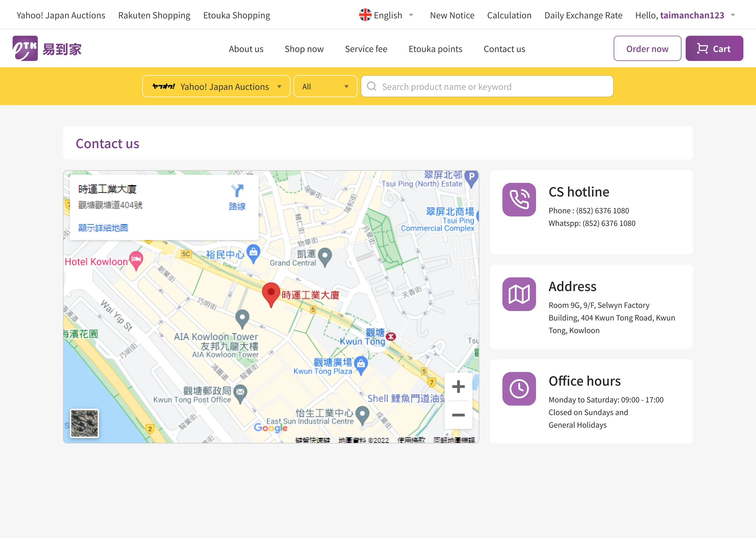Viewport: 756px width, 538px height.
Task: Click the Cart button
Action: click(x=714, y=49)
